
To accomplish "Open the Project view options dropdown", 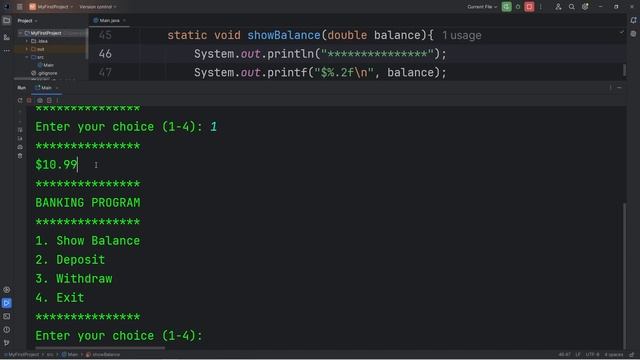I will coord(27,20).
